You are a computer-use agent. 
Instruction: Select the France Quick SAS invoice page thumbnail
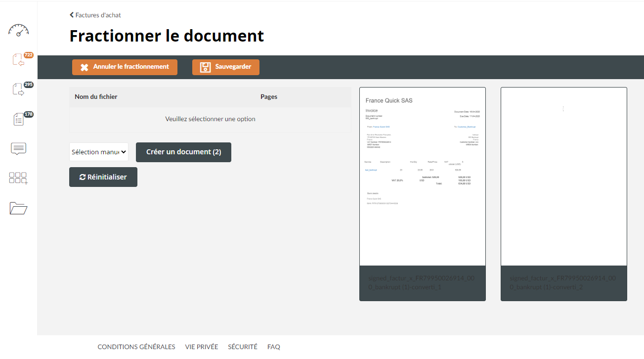(x=423, y=177)
